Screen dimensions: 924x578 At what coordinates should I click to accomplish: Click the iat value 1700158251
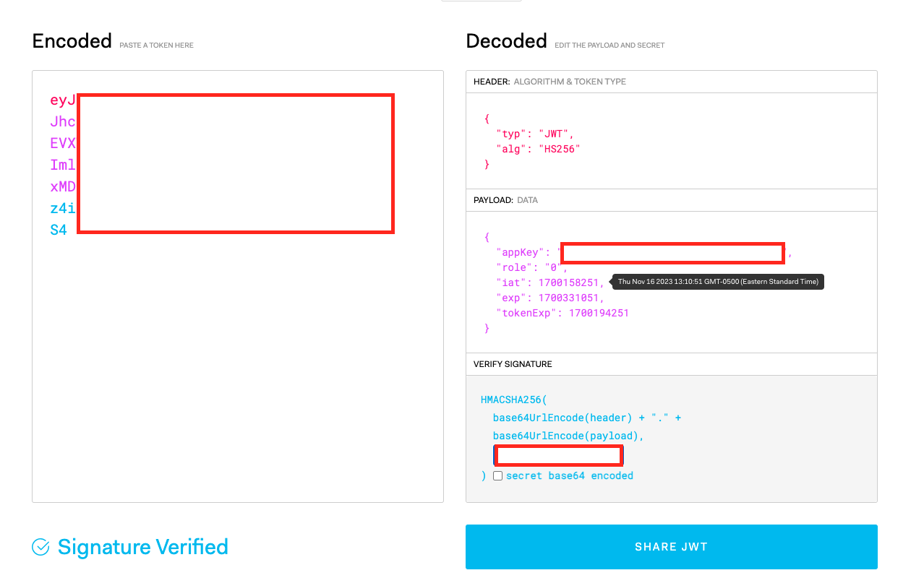click(568, 283)
